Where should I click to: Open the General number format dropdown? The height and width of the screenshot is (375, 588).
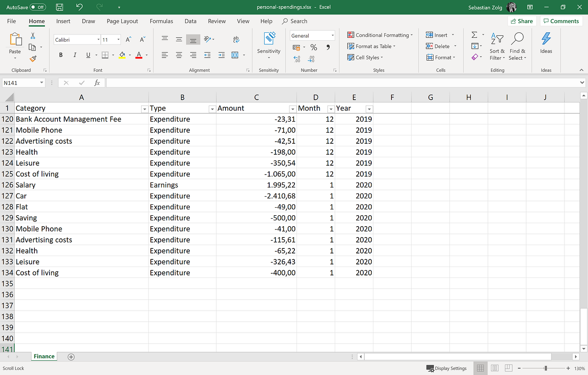(333, 36)
